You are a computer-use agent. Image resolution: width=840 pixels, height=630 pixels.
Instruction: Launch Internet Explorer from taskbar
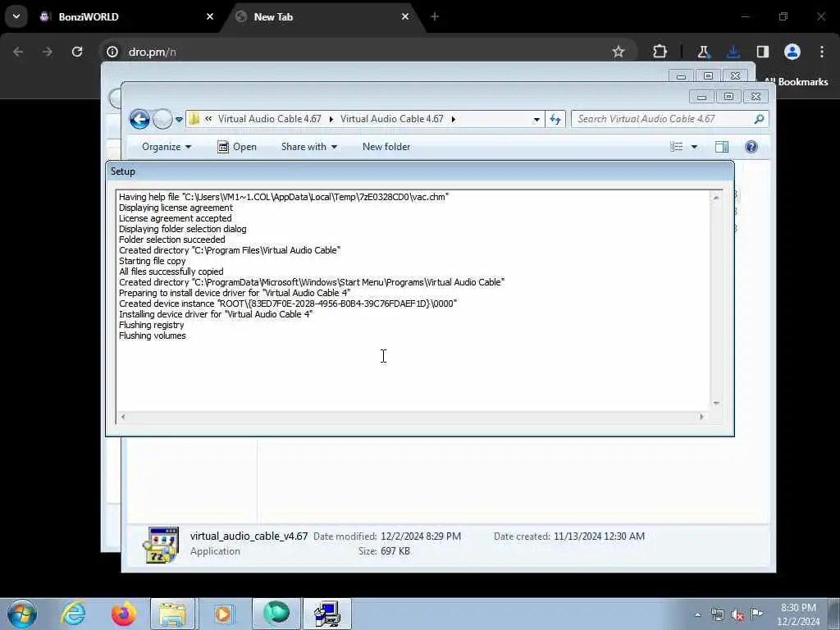click(x=73, y=614)
